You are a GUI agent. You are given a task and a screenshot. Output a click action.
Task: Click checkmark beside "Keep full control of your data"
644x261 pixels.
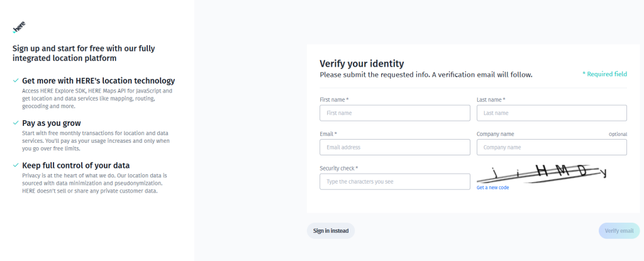[x=15, y=165]
